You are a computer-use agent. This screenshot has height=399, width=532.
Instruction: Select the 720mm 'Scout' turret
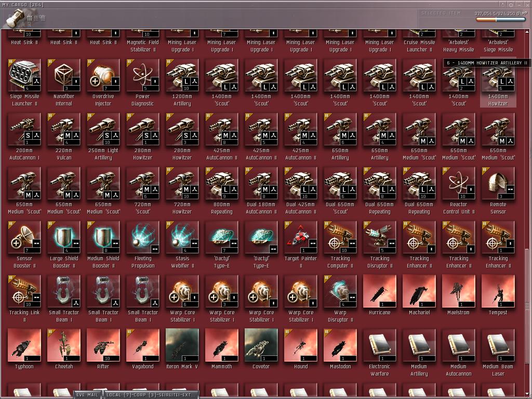coord(143,191)
